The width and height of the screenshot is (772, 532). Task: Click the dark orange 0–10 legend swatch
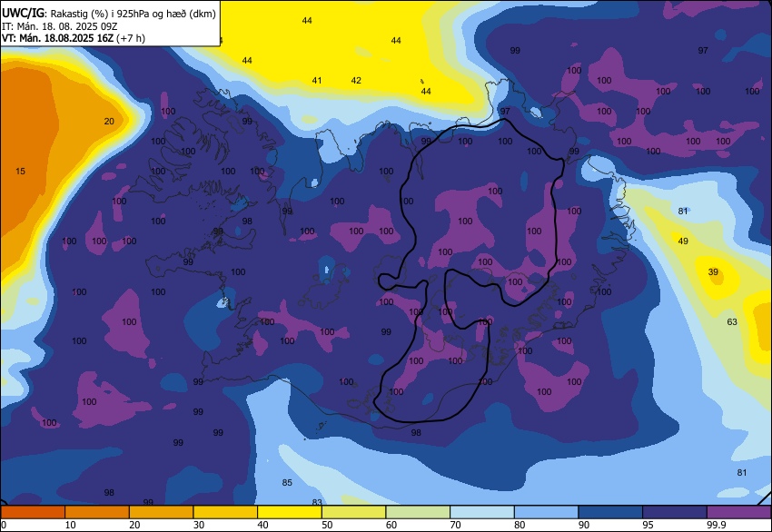coord(33,512)
